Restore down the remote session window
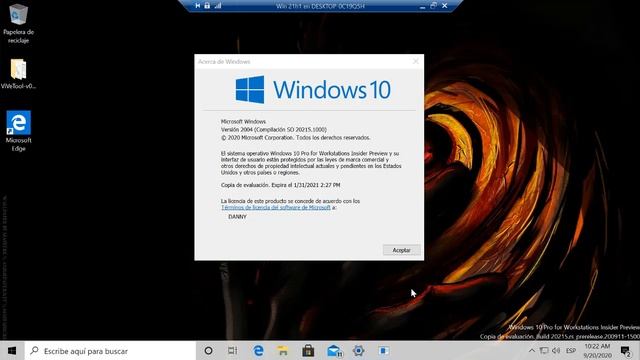640x360 pixels. pyautogui.click(x=433, y=6)
